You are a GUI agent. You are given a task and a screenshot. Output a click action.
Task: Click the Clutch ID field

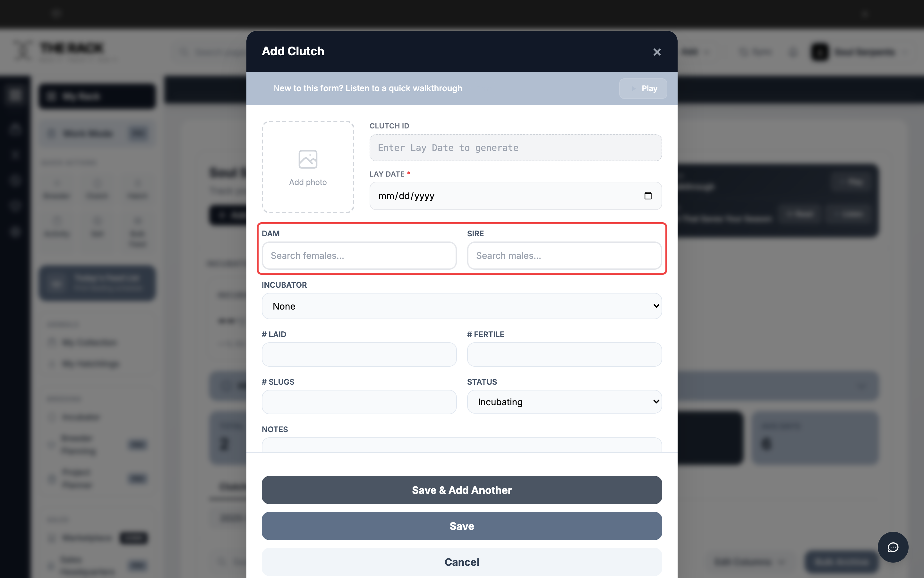[516, 148]
